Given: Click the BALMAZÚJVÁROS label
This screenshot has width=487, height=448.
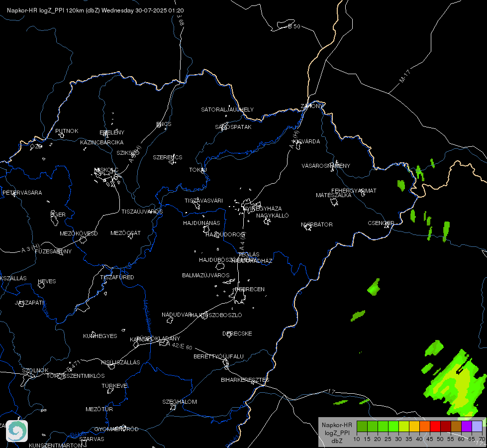Looking at the screenshot, I should click(x=205, y=275).
